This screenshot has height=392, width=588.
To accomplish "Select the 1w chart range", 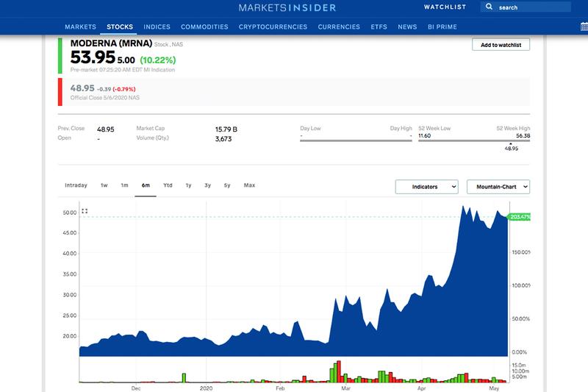I will click(x=104, y=185).
